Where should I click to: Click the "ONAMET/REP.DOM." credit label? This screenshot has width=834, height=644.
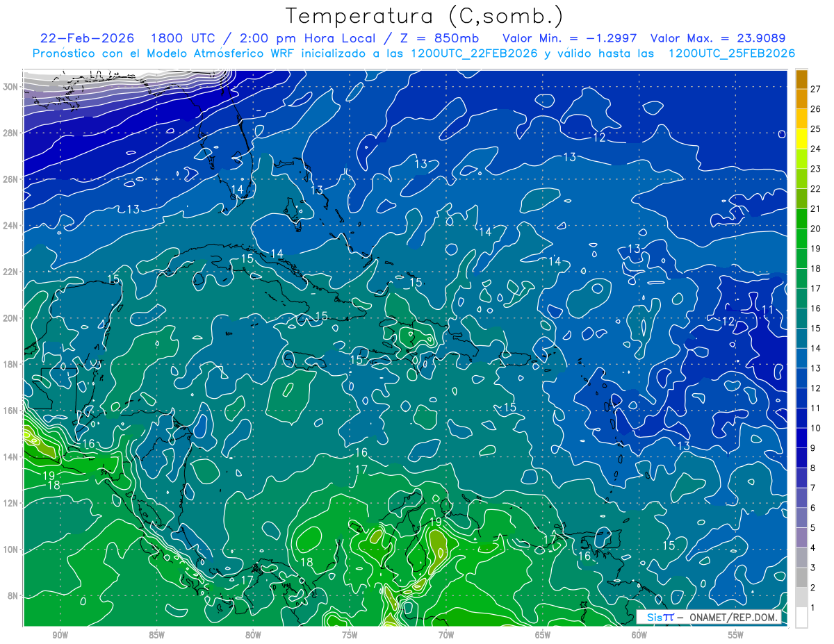(734, 617)
